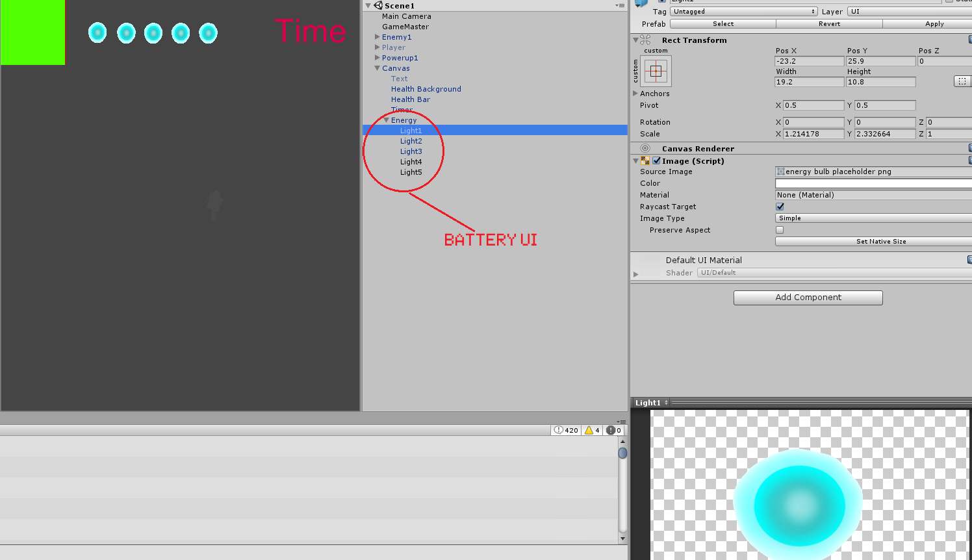Click the Rect Transform component icon

tap(645, 40)
